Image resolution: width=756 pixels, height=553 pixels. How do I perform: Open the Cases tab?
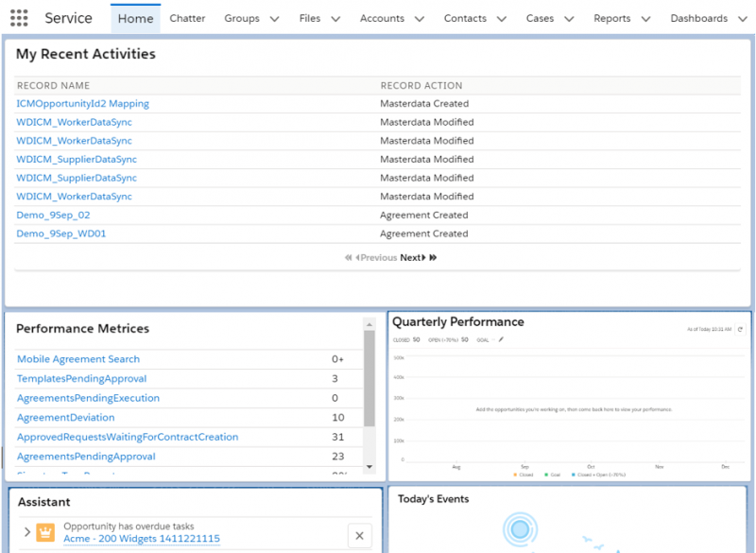tap(539, 18)
